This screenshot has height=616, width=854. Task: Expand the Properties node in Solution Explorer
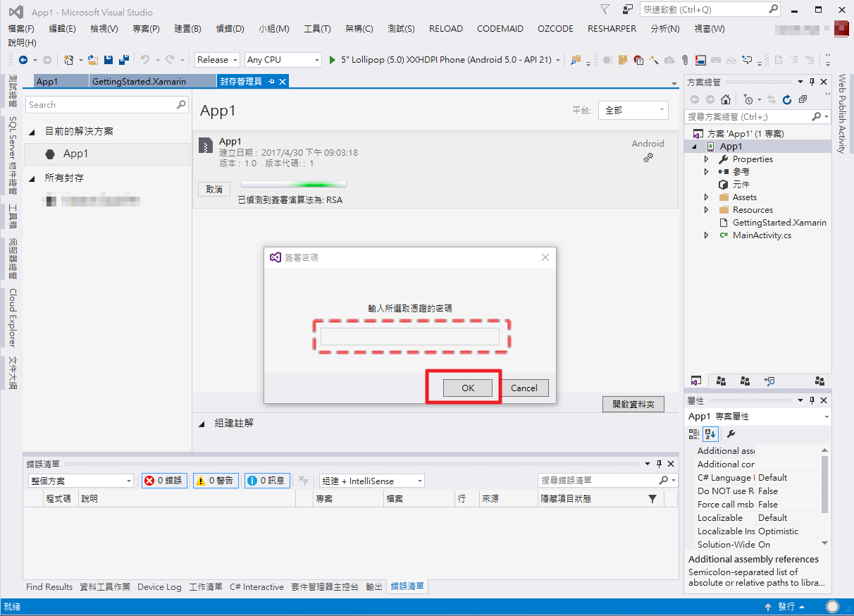(x=707, y=159)
